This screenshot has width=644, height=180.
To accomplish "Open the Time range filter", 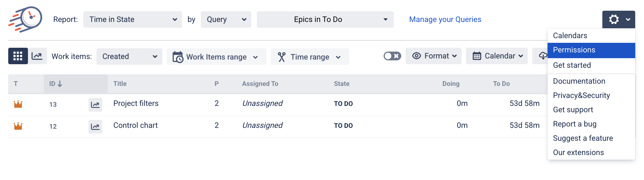I will click(x=310, y=57).
